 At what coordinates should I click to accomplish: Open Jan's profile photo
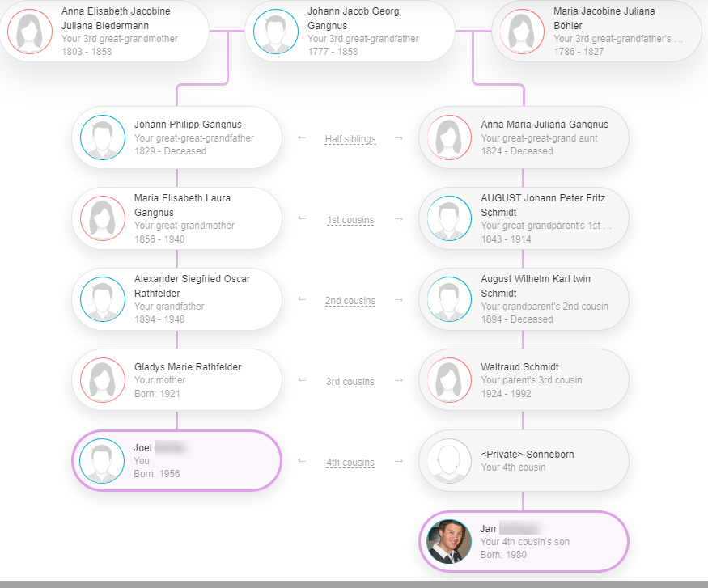point(449,542)
